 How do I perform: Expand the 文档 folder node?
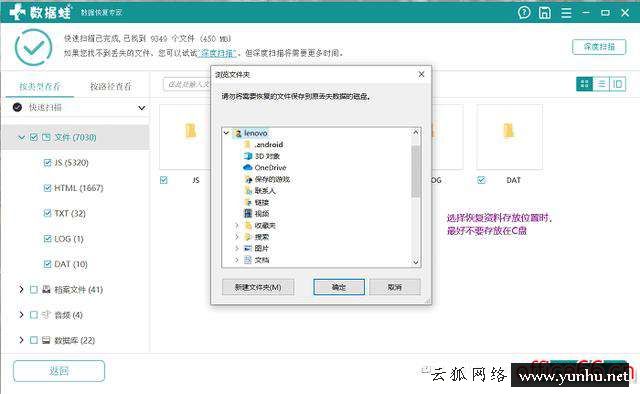pyautogui.click(x=236, y=260)
